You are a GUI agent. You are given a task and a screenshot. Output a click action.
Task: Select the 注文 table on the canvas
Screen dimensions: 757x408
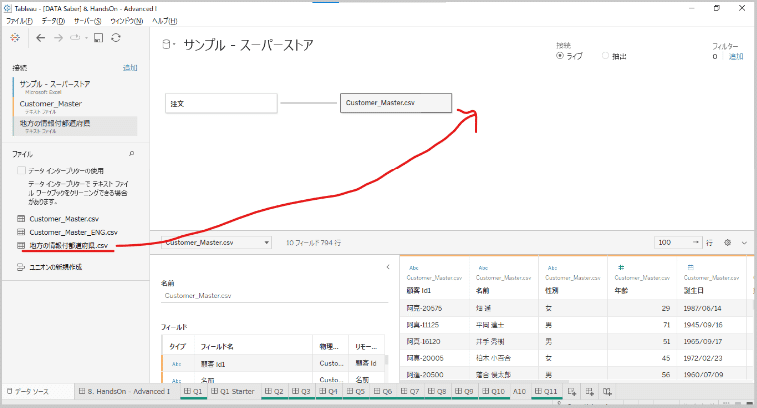[221, 103]
